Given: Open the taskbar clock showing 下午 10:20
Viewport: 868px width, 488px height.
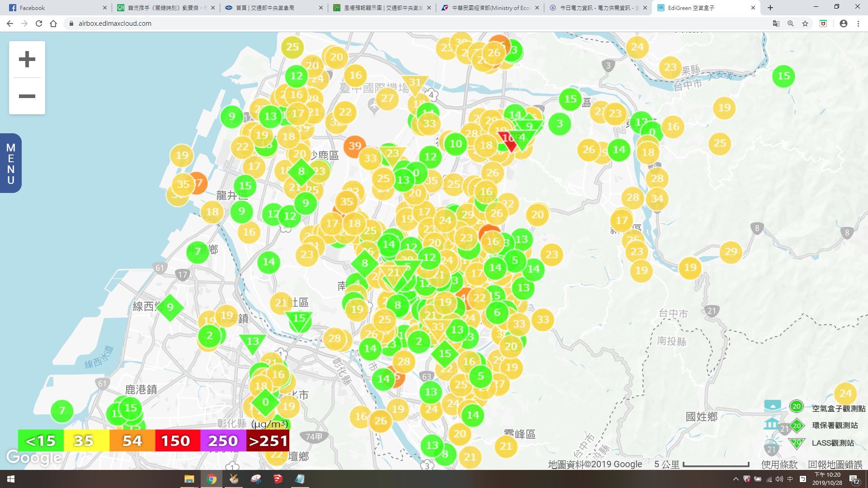Looking at the screenshot, I should [827, 479].
